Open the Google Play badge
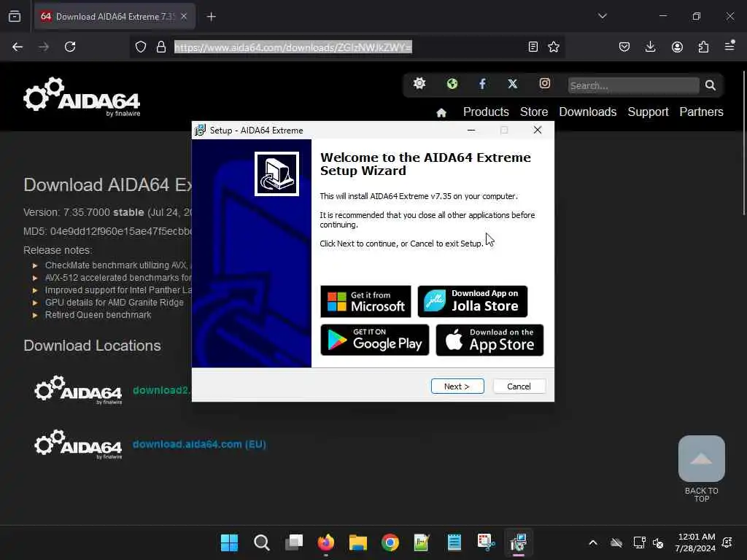The height and width of the screenshot is (560, 747). pos(374,340)
